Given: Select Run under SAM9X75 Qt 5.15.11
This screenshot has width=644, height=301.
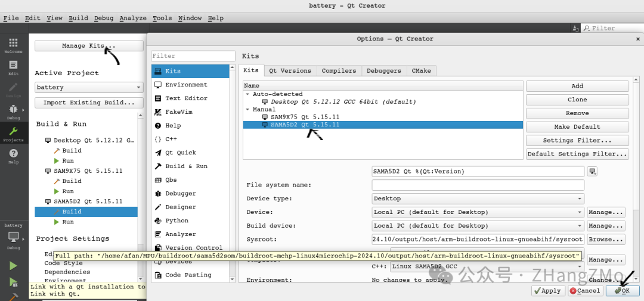Looking at the screenshot, I should (x=68, y=191).
